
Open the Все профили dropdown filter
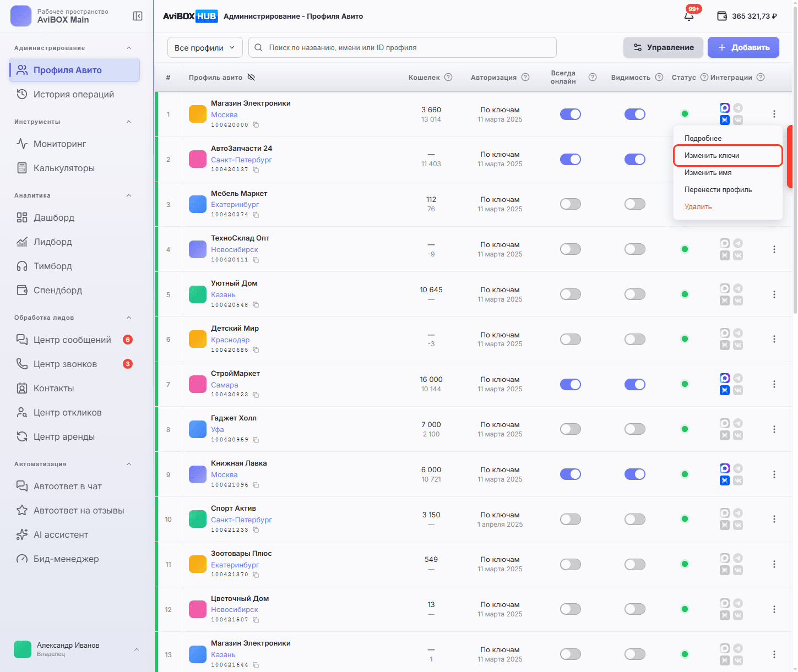tap(205, 47)
